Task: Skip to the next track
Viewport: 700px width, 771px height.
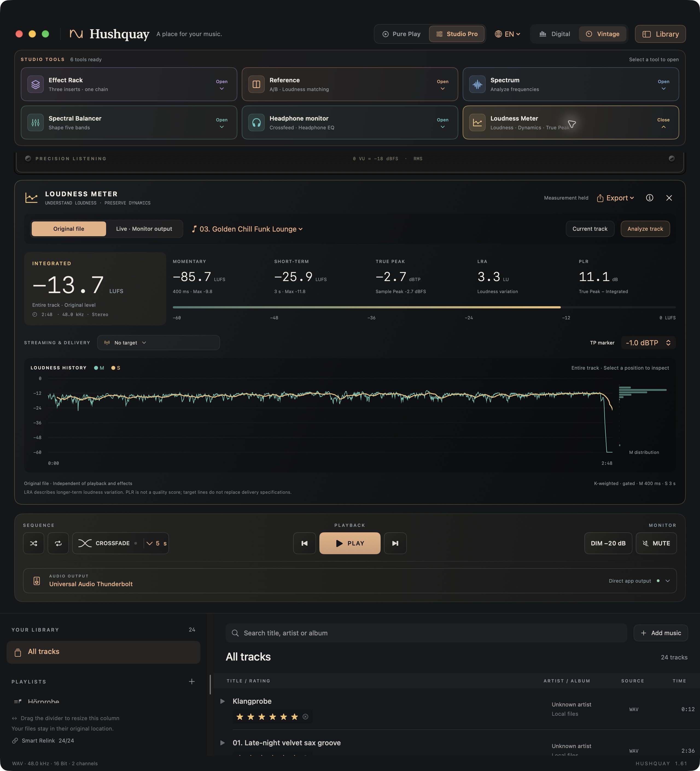Action: (395, 543)
